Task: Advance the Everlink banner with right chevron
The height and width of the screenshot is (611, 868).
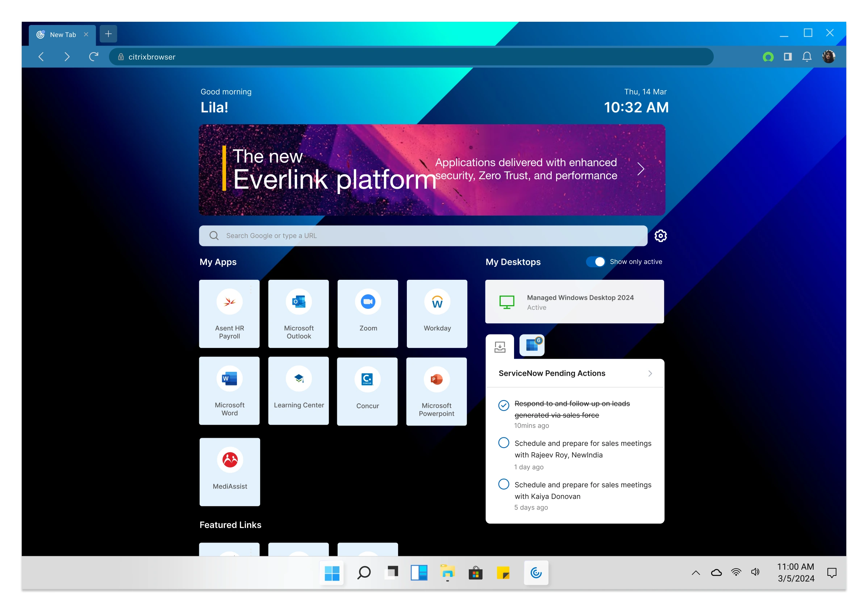Action: (640, 169)
